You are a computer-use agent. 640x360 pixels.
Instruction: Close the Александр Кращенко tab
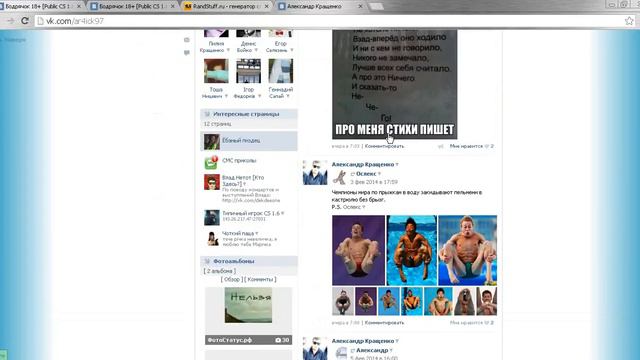pyautogui.click(x=360, y=7)
